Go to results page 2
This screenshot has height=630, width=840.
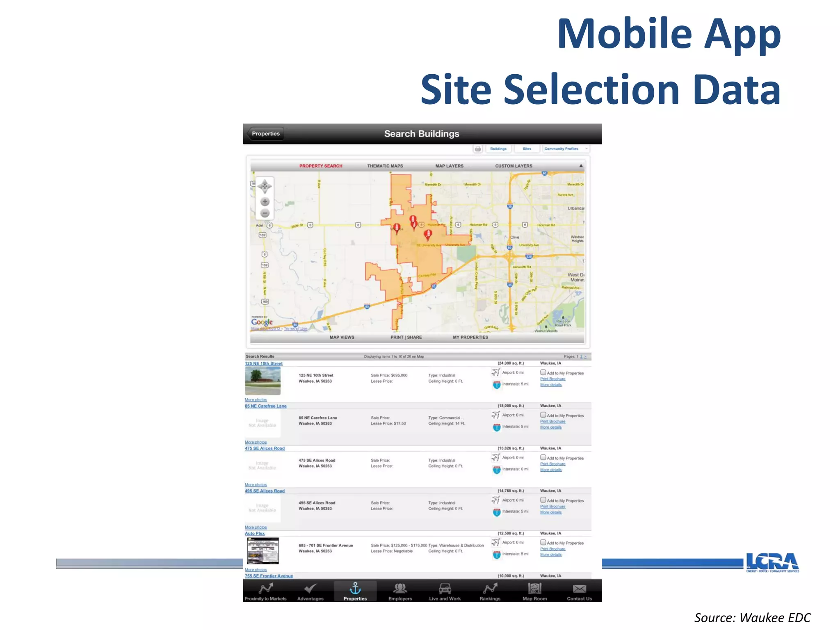(x=581, y=356)
